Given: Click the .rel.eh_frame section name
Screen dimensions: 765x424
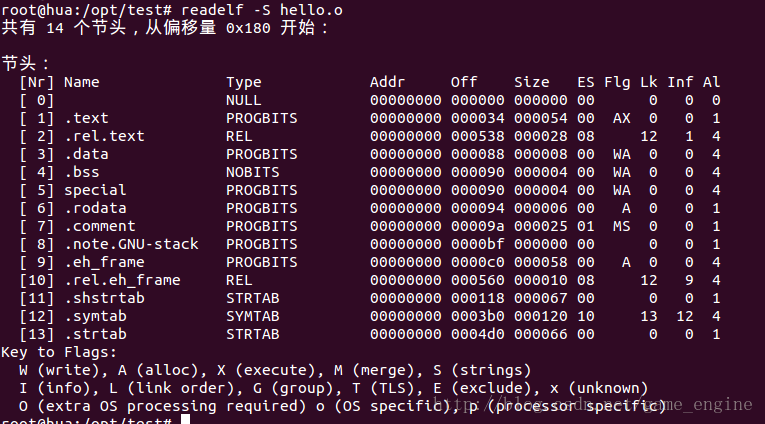Looking at the screenshot, I should click(x=122, y=280).
